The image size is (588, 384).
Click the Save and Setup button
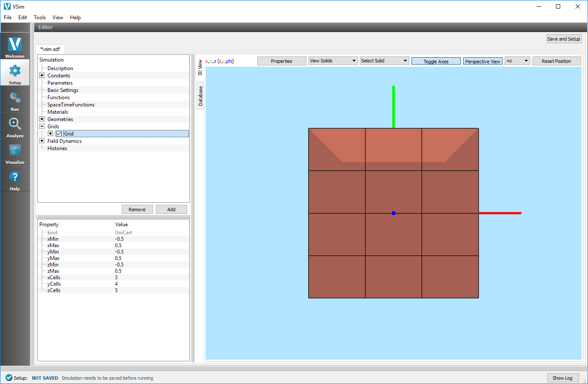point(564,38)
